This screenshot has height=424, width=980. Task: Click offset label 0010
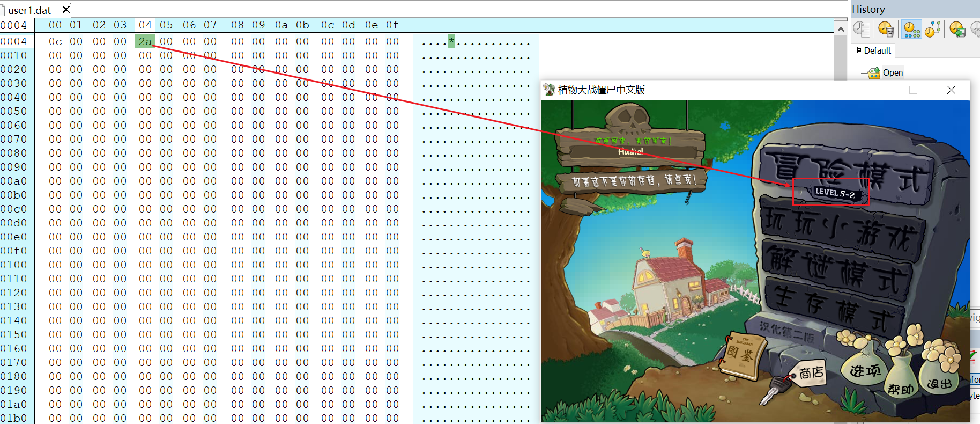13,55
